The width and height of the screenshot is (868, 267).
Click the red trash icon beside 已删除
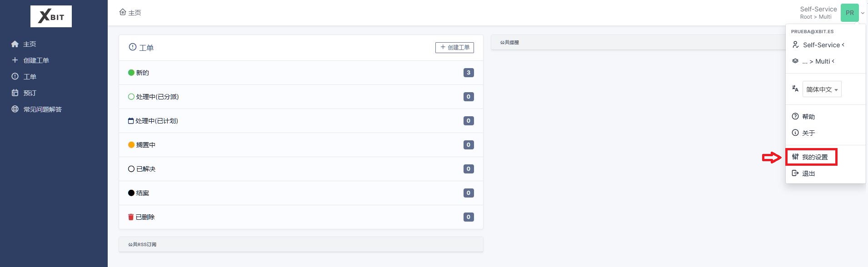(131, 217)
